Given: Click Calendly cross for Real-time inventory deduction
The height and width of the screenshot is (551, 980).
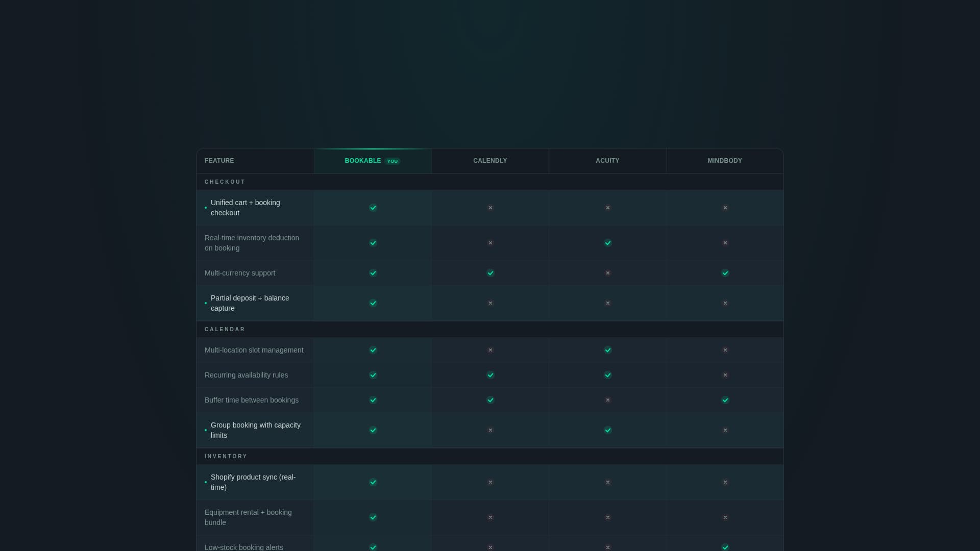Looking at the screenshot, I should (491, 243).
